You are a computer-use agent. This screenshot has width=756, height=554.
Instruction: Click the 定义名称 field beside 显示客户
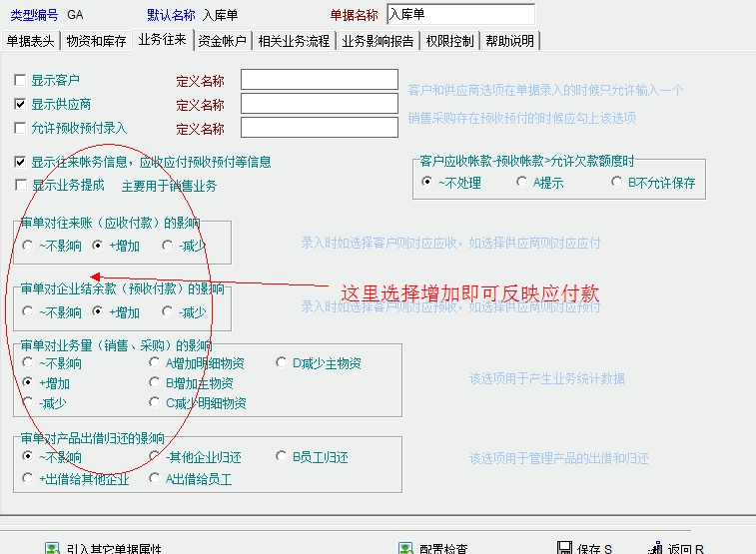point(320,80)
